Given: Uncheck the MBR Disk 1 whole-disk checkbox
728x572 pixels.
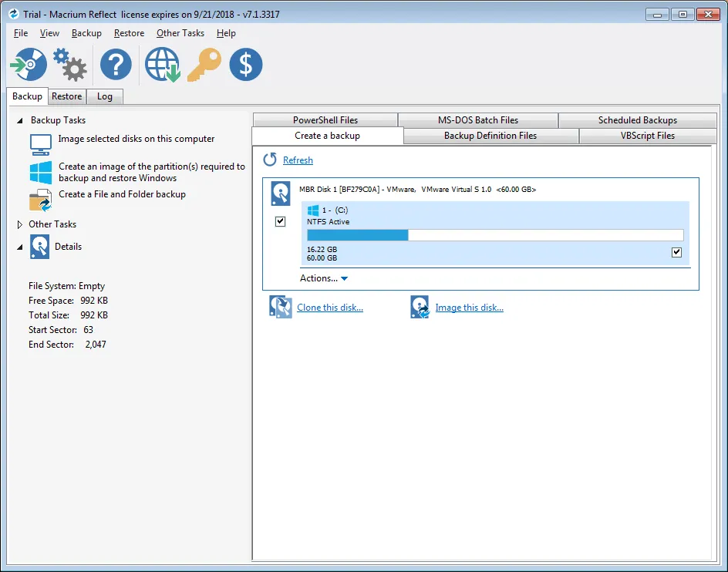Looking at the screenshot, I should tap(280, 221).
